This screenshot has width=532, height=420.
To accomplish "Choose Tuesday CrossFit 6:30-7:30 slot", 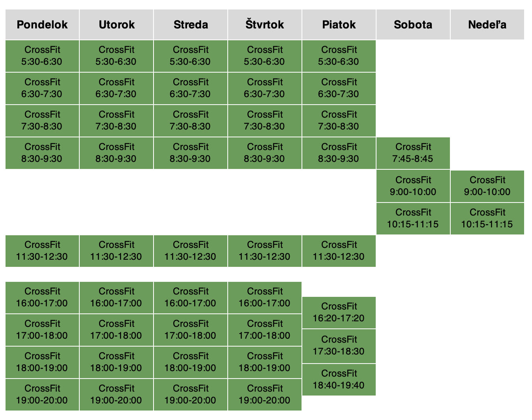I will (116, 88).
